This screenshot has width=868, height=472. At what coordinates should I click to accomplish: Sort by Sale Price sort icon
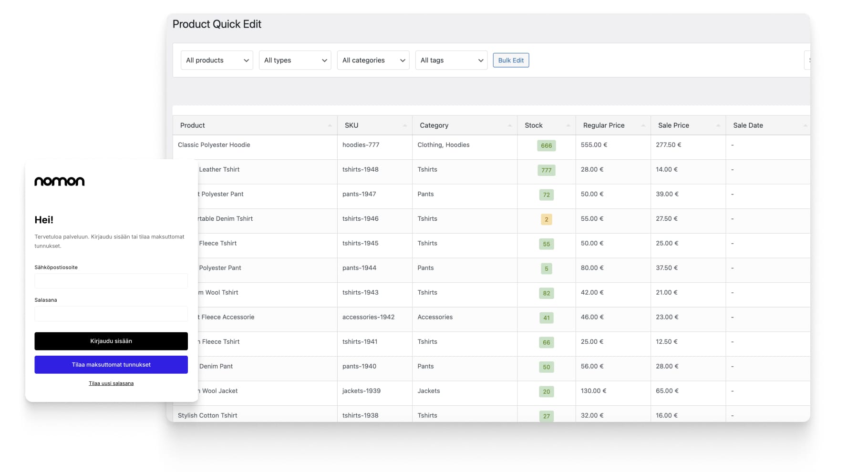pos(718,125)
